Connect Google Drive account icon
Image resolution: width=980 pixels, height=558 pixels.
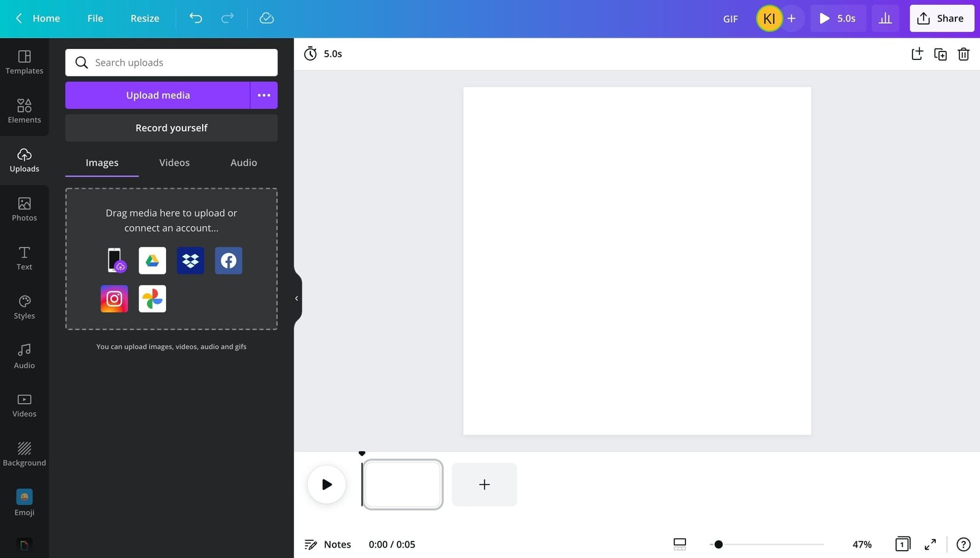tap(152, 261)
